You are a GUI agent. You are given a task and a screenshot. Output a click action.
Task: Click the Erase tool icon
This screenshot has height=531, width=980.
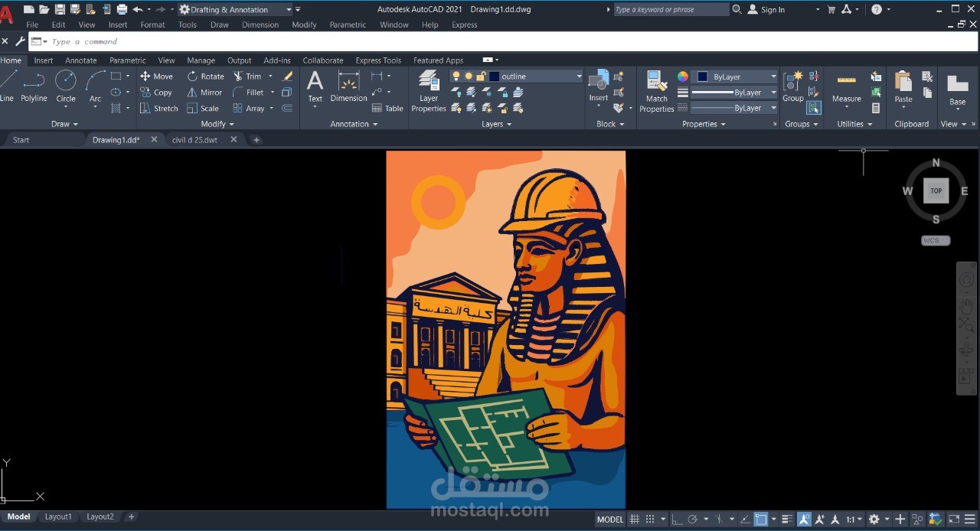(x=287, y=77)
